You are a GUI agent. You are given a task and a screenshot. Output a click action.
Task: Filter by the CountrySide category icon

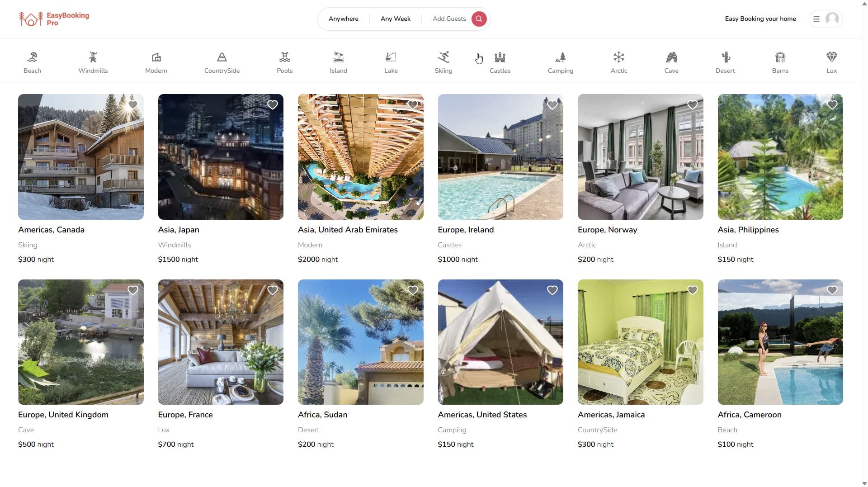coord(222,57)
